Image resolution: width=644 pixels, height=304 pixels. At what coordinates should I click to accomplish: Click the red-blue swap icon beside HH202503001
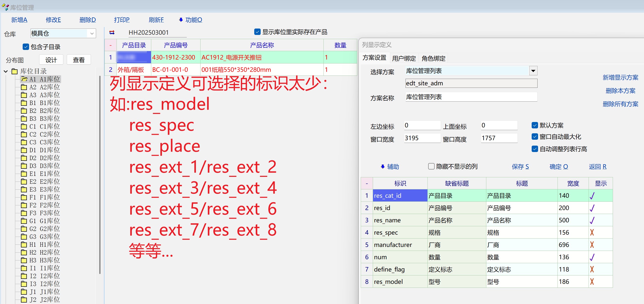click(112, 32)
